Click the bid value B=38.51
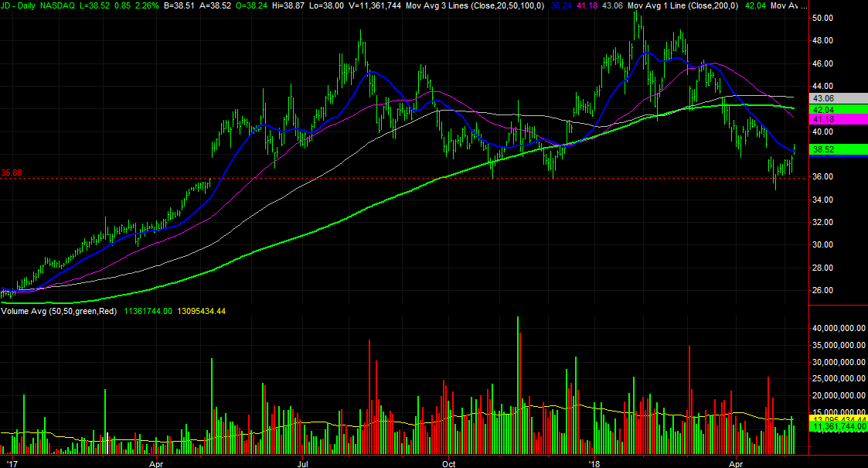The height and width of the screenshot is (468, 868). (x=180, y=5)
